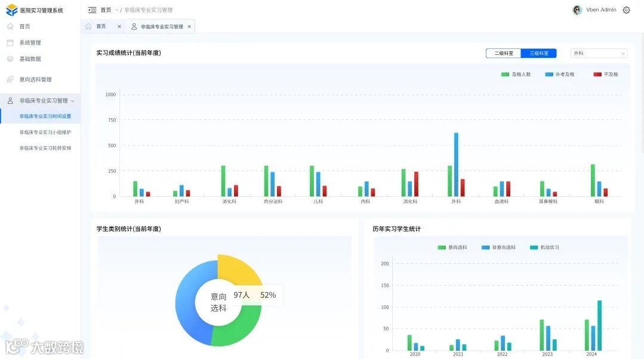Click the 97人 tooltip value
The image size is (644, 359).
pyautogui.click(x=242, y=295)
